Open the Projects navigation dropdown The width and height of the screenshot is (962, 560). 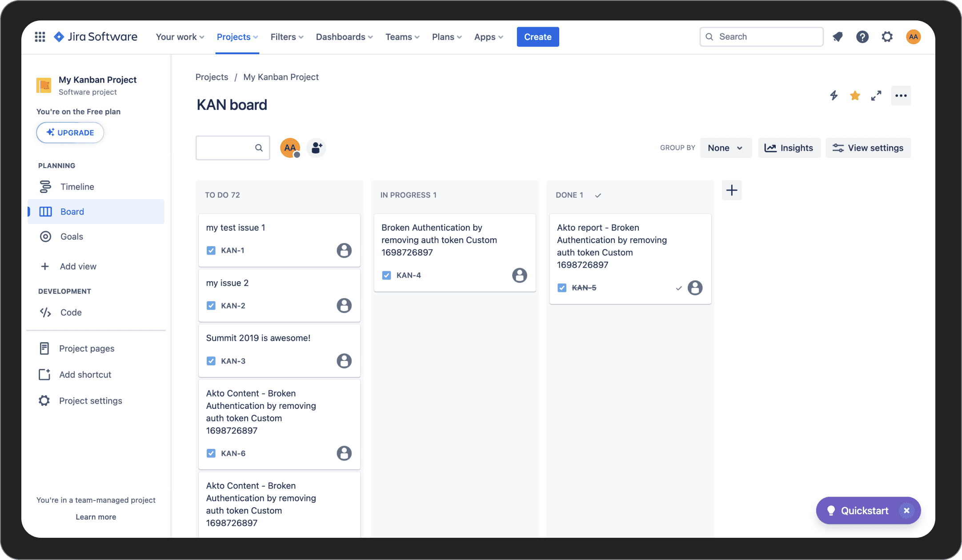pyautogui.click(x=236, y=36)
